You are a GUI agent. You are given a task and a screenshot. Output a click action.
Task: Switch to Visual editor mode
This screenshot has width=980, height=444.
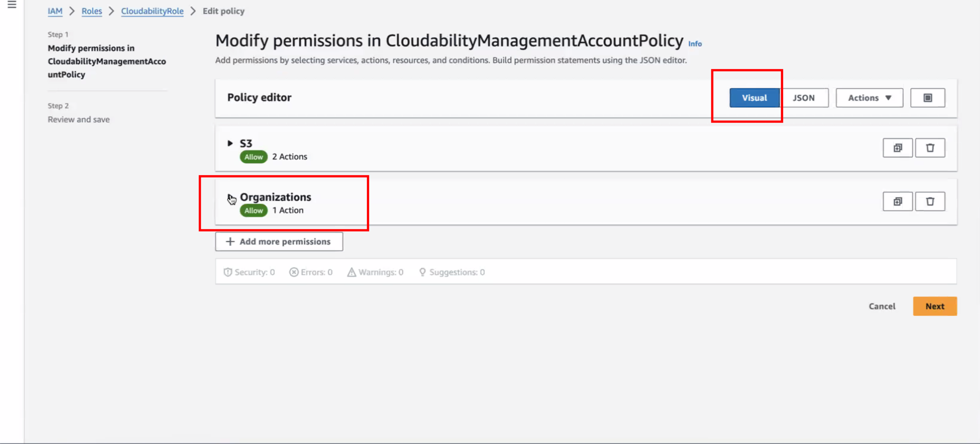[x=754, y=98]
